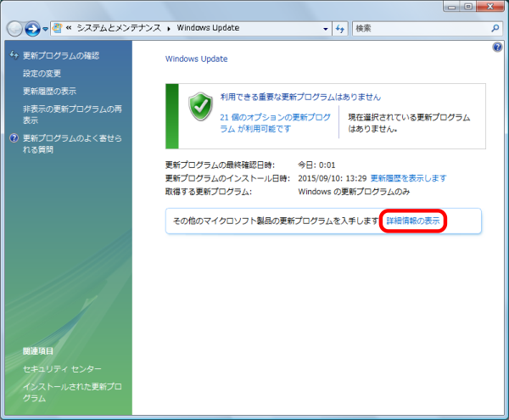Minimize the Windows Update window
Image resolution: width=509 pixels, height=420 pixels.
(x=451, y=6)
